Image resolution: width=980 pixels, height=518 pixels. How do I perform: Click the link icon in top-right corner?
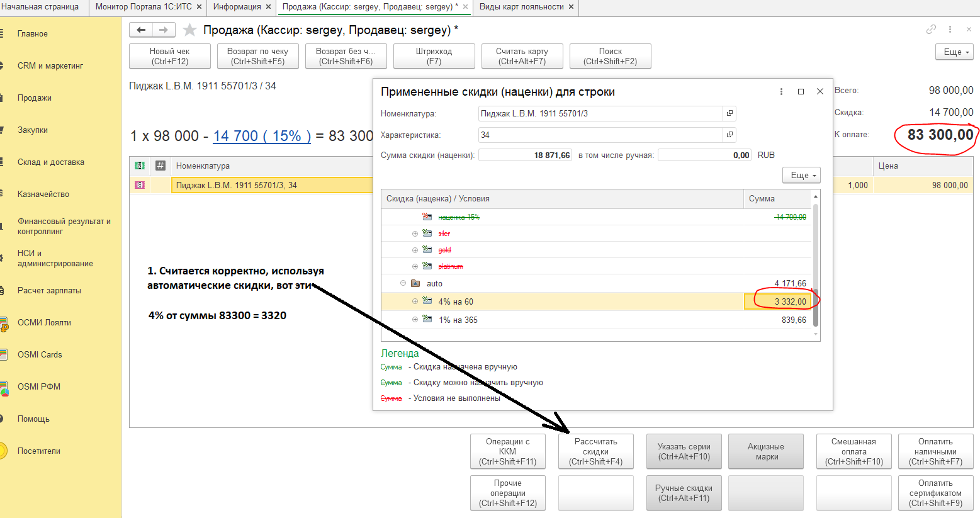click(931, 30)
